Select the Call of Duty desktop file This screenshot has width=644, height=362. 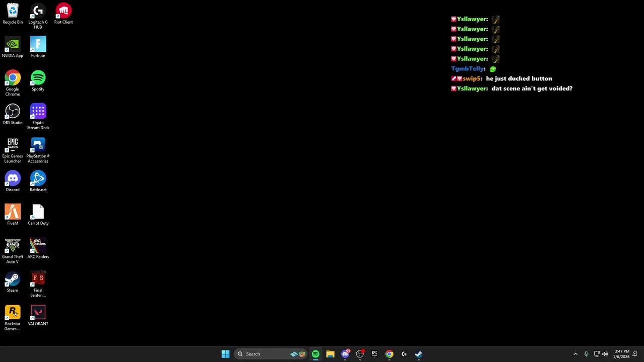[x=38, y=215]
